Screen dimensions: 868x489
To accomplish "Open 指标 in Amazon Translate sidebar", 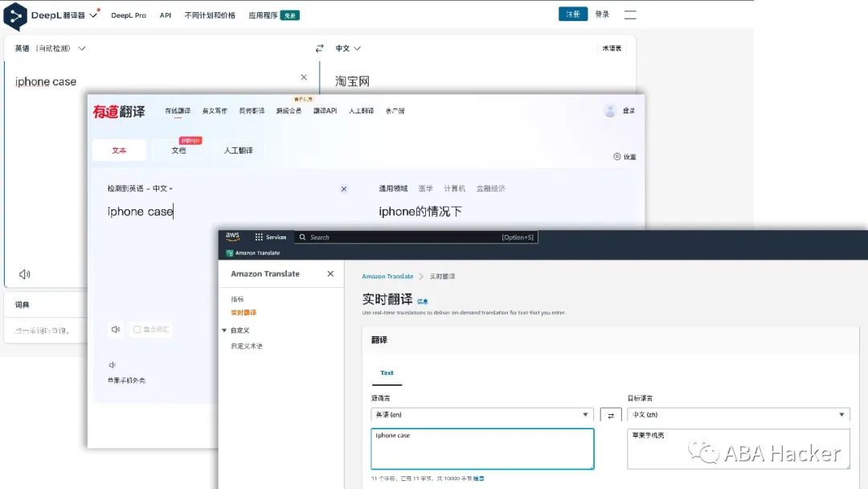I will point(237,299).
